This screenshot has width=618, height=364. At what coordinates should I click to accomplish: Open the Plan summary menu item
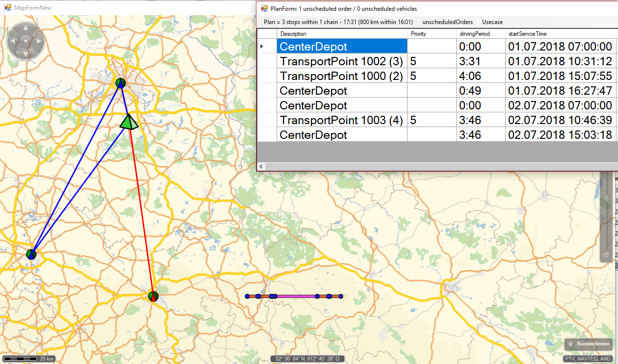coord(338,22)
